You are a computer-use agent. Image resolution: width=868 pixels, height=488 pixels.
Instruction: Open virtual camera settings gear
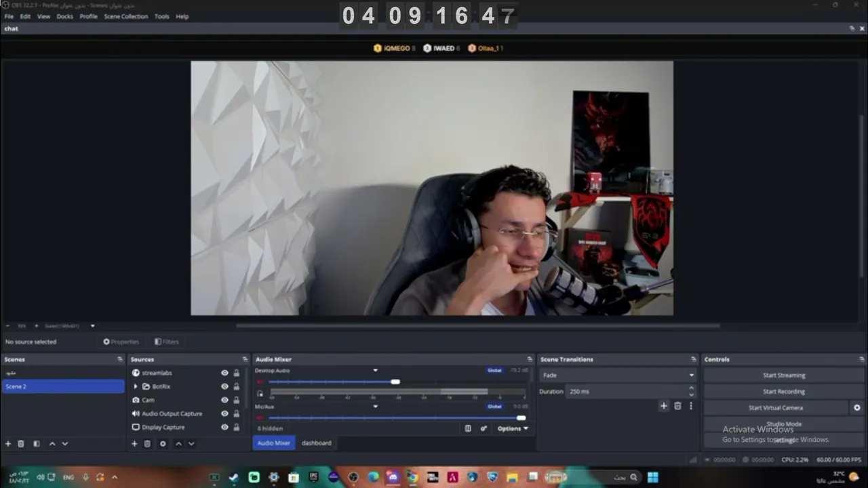point(856,408)
